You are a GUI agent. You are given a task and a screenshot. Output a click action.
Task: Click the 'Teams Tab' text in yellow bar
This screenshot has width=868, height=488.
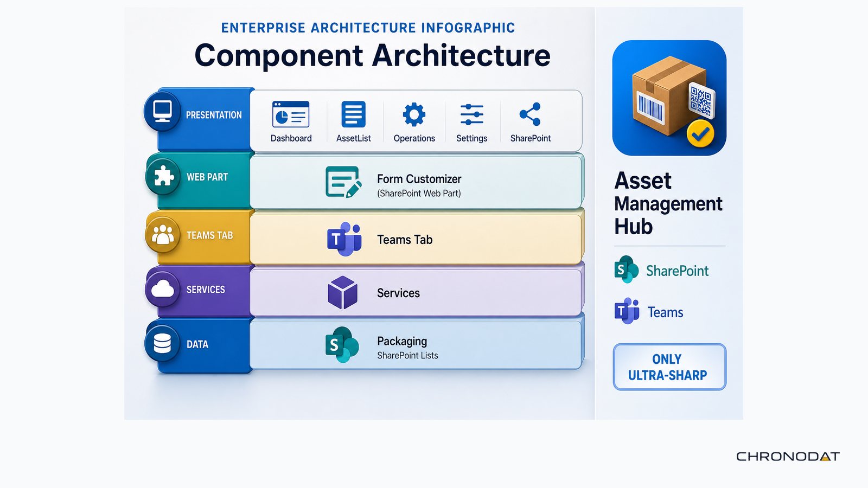405,240
